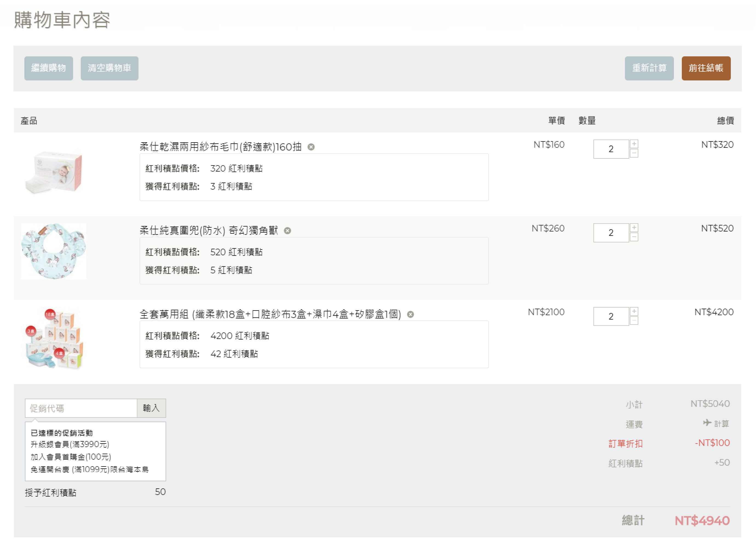This screenshot has width=756, height=542.
Task: Click the airplane shipping 計算 icon
Action: point(707,423)
